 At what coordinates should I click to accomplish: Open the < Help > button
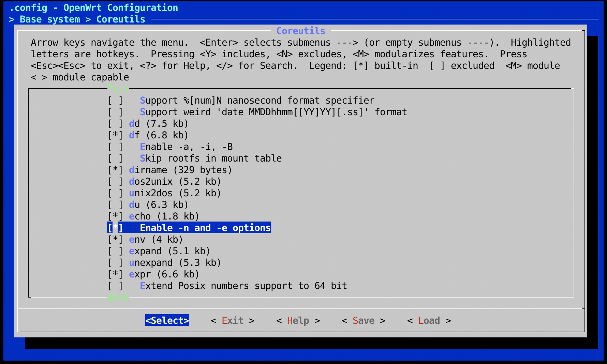[x=298, y=321]
